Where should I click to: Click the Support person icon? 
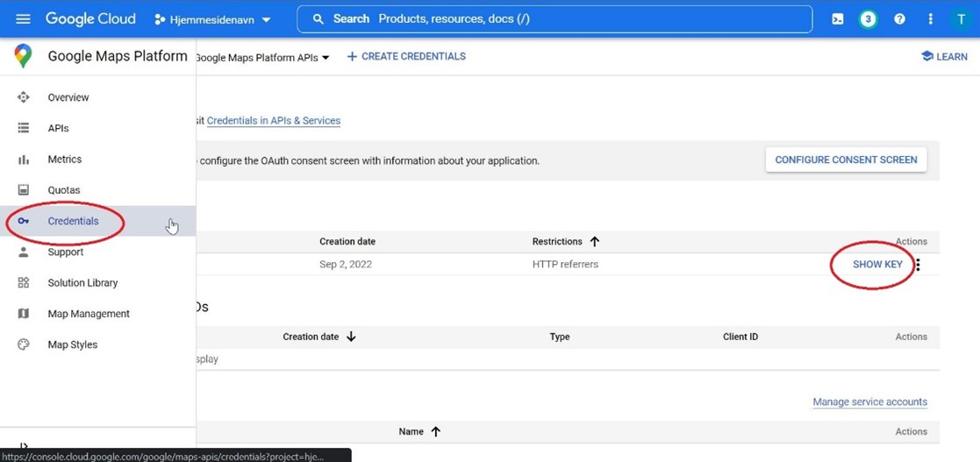tap(24, 252)
